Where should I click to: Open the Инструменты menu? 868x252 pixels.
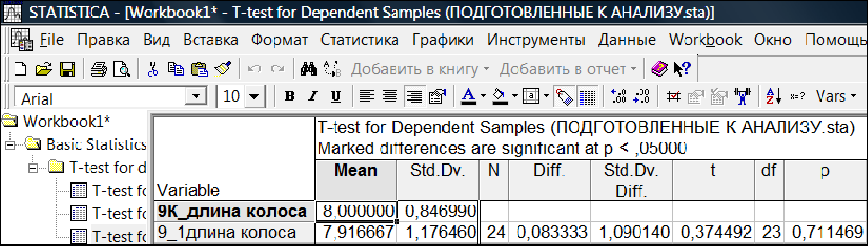[x=536, y=40]
